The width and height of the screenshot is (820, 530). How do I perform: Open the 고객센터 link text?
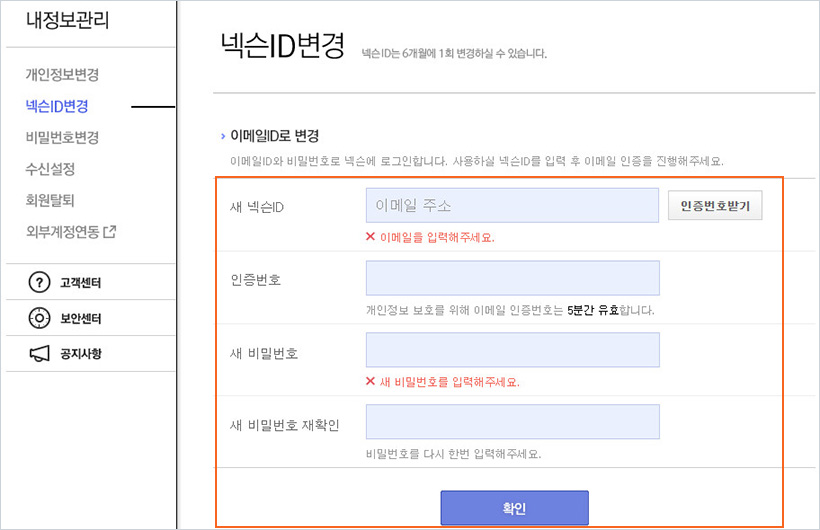point(81,283)
